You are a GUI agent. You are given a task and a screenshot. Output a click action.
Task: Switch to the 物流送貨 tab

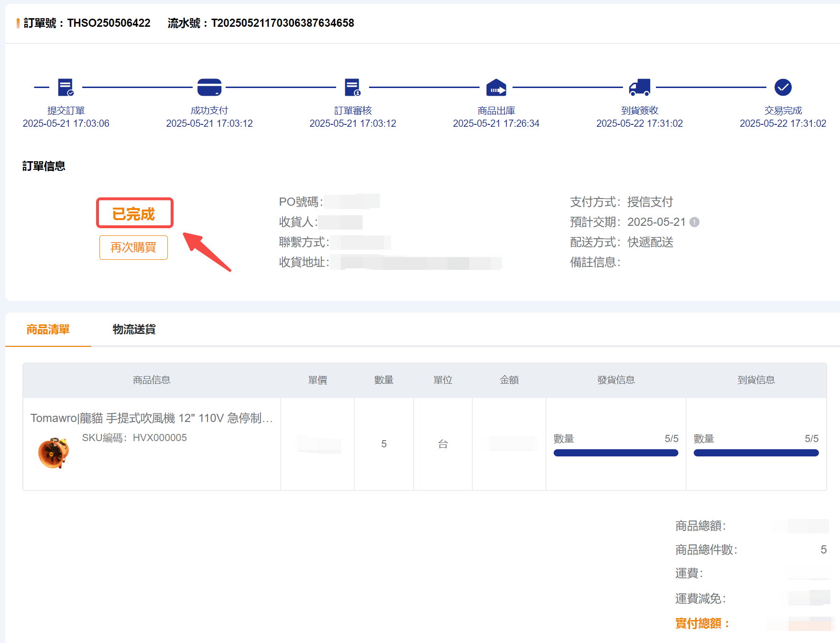(134, 329)
